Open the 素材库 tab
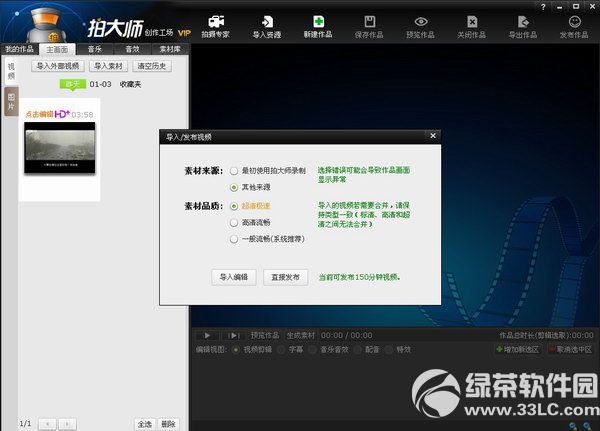600x431 pixels. point(170,49)
